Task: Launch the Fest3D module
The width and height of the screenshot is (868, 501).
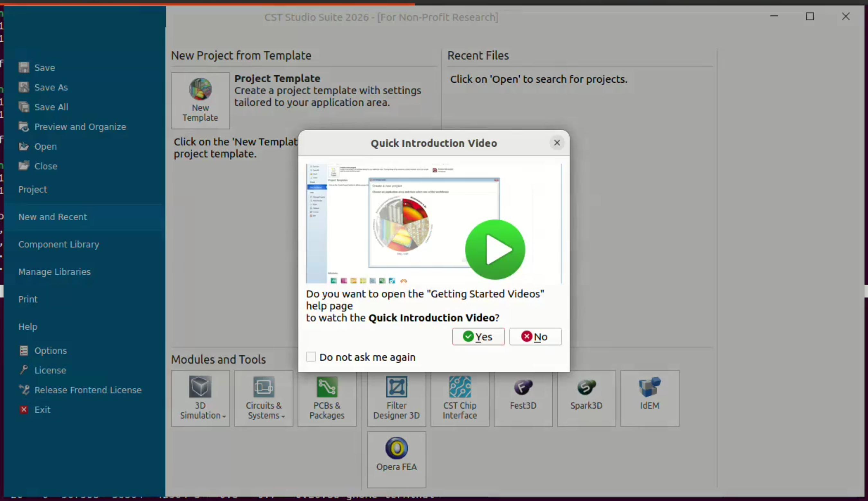Action: click(523, 398)
